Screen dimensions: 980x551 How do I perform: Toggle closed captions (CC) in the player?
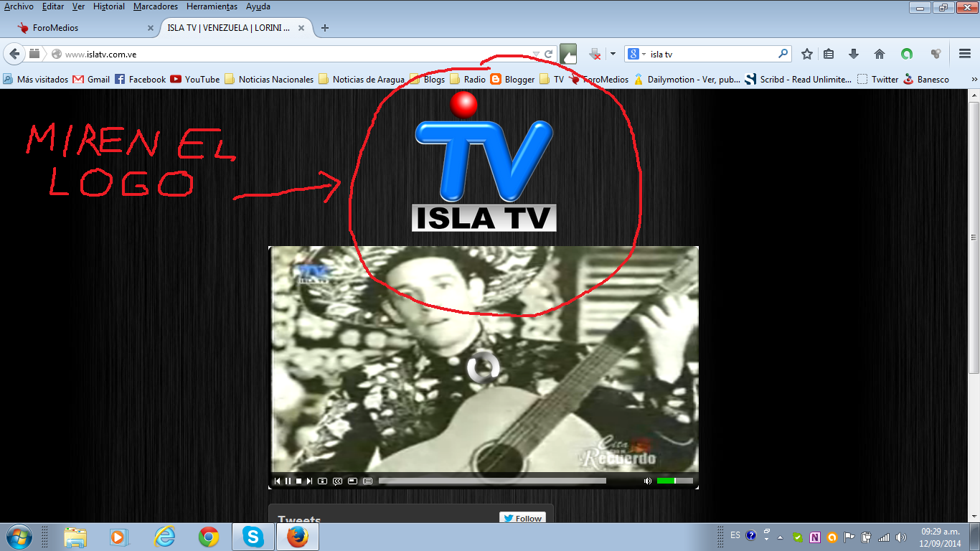337,481
